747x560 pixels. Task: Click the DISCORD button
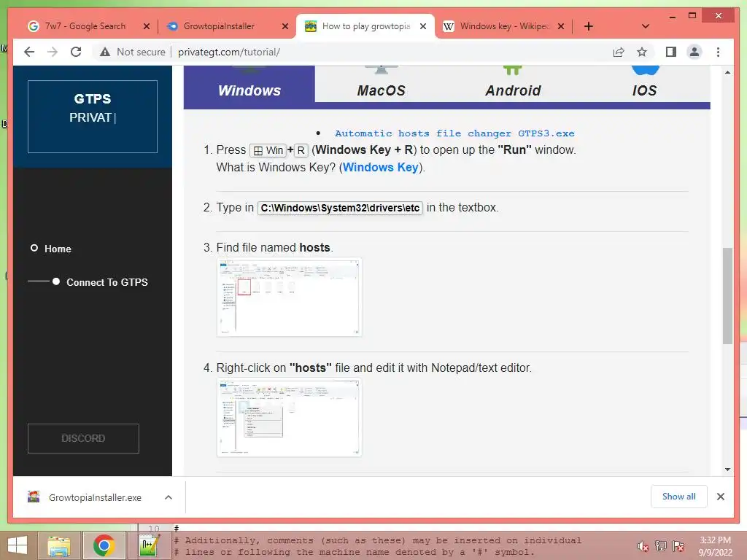point(83,438)
